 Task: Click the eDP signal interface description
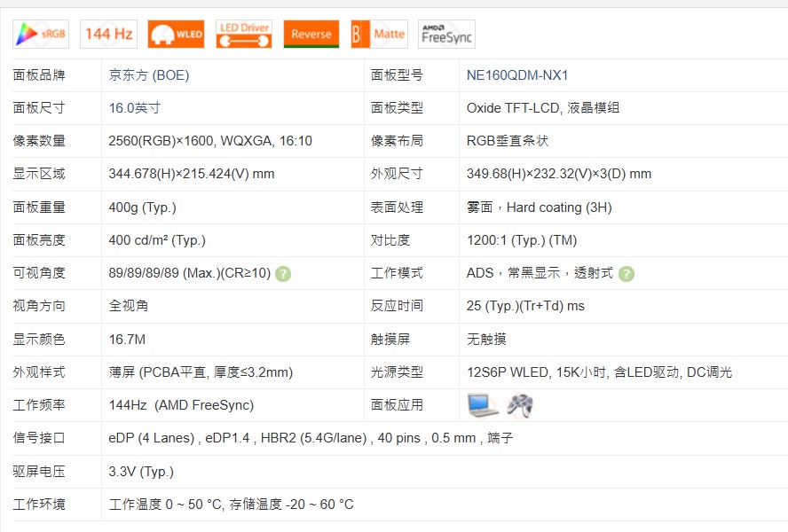pyautogui.click(x=311, y=438)
